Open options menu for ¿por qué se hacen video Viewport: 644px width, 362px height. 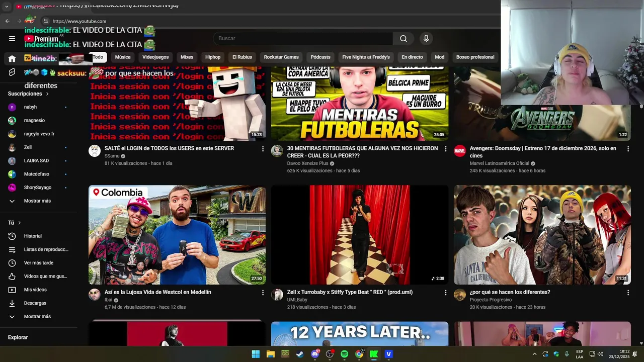click(x=628, y=293)
